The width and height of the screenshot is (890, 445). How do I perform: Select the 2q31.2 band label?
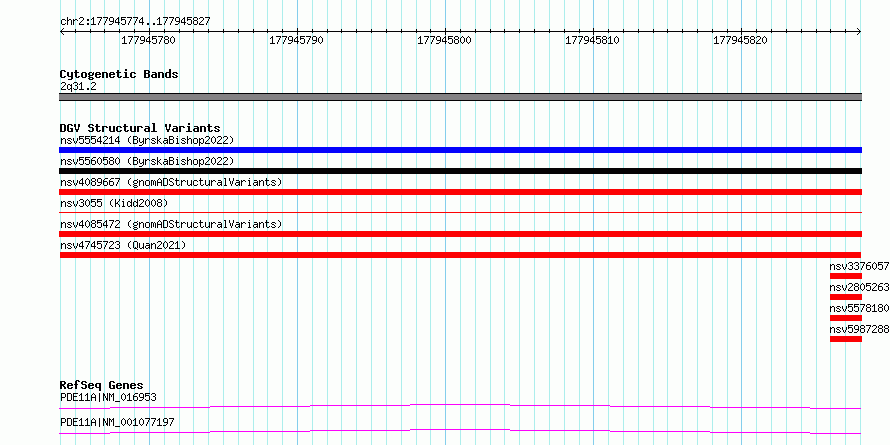coord(78,86)
